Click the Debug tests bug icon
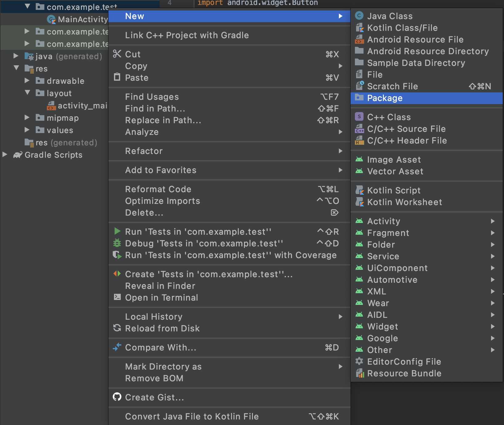504x425 pixels. (x=117, y=243)
